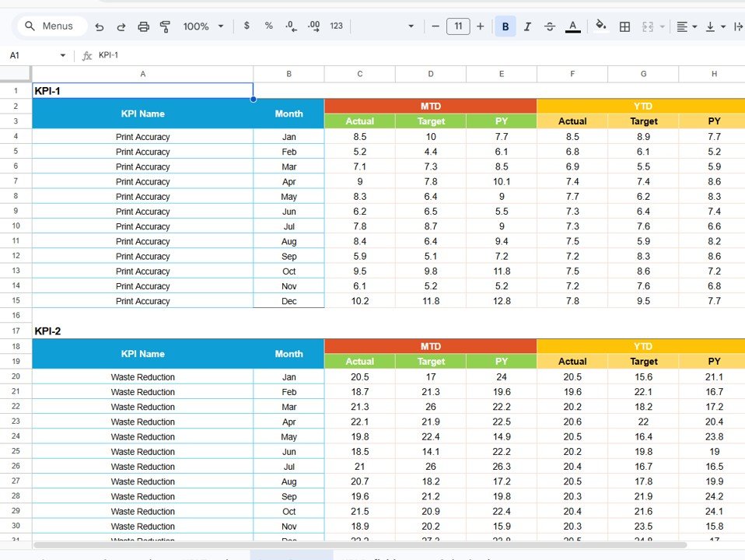Open the Name Box dropdown

(x=62, y=55)
